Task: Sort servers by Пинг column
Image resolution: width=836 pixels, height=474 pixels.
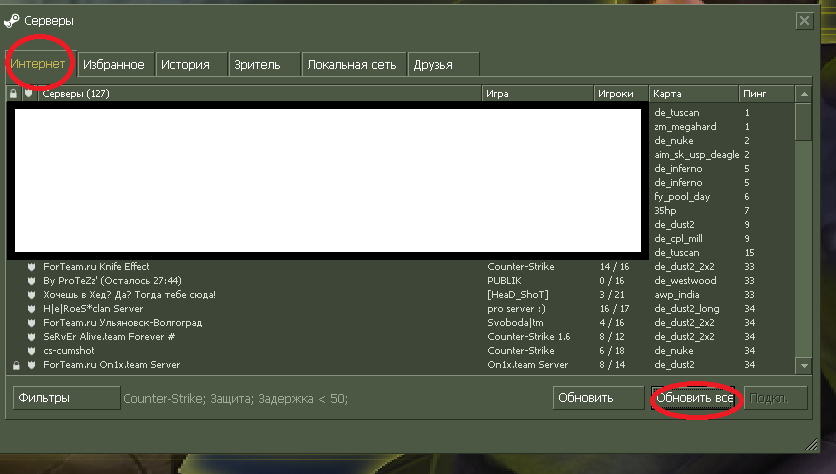Action: coord(766,93)
